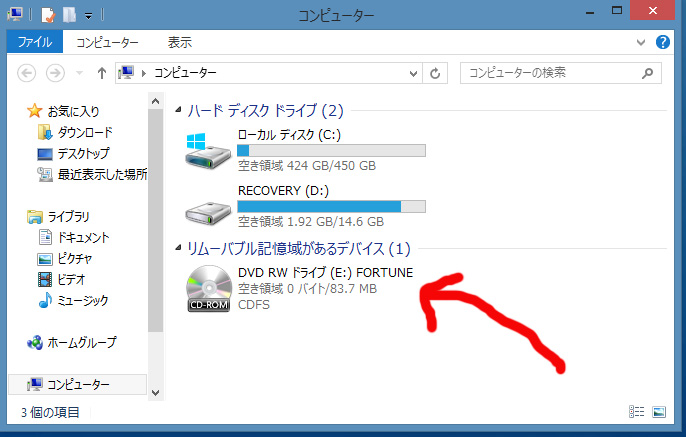
Task: Open the ファイル ribbon tab
Action: [x=35, y=42]
